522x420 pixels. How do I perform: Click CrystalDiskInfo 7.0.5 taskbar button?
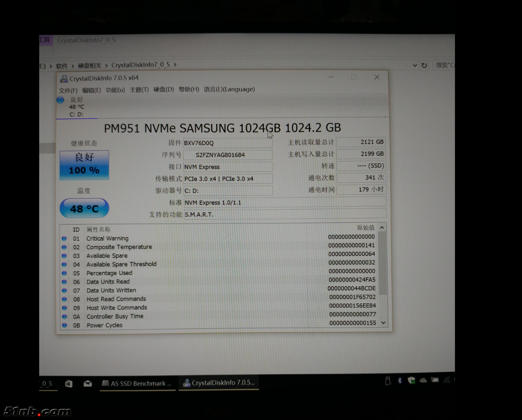(219, 382)
